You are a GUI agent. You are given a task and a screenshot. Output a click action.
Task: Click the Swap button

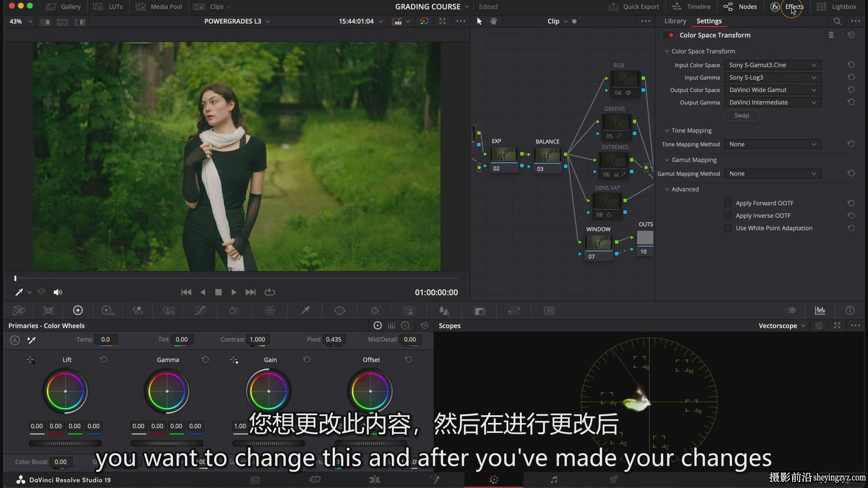(x=741, y=116)
